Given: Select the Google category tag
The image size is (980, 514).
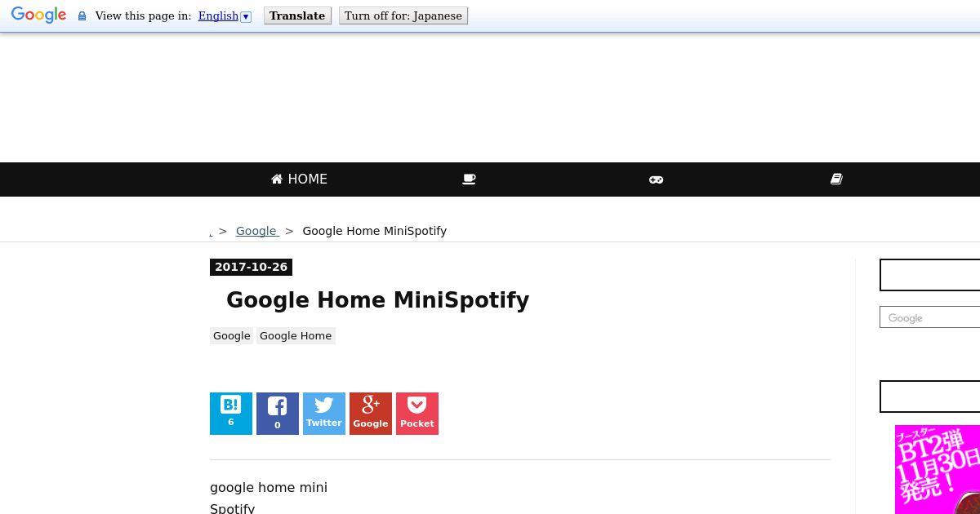Looking at the screenshot, I should point(232,335).
